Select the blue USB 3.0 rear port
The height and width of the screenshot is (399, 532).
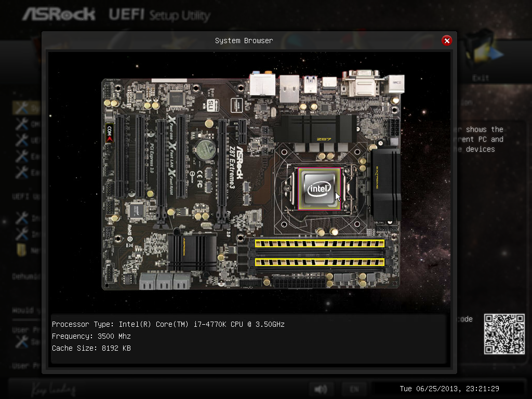(x=311, y=84)
